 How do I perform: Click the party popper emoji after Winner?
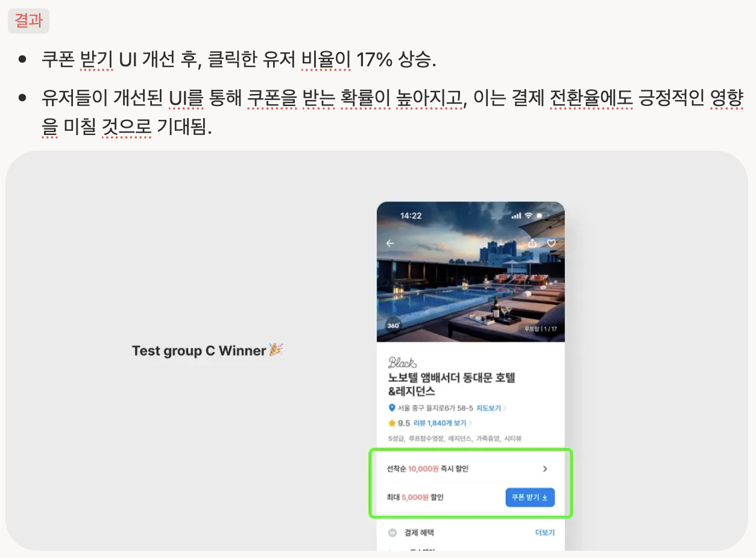coord(276,350)
